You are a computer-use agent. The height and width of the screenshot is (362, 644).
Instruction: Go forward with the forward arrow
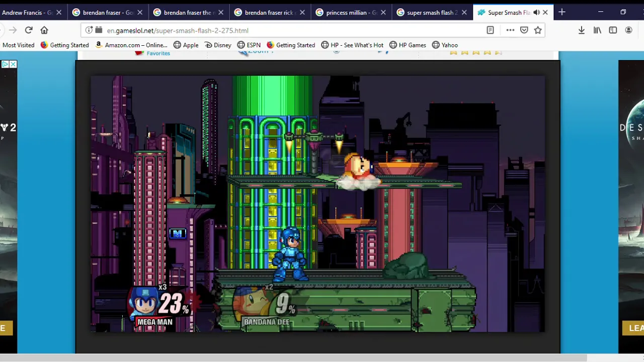[13, 30]
